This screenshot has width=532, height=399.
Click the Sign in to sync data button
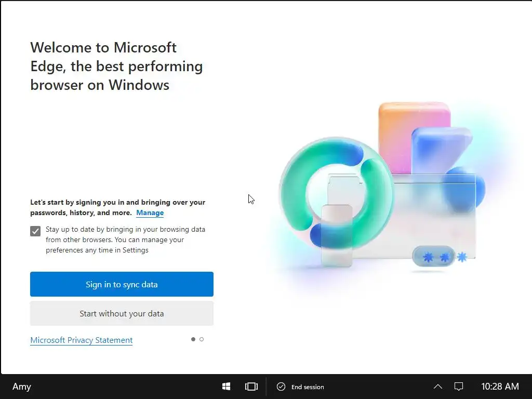(122, 284)
